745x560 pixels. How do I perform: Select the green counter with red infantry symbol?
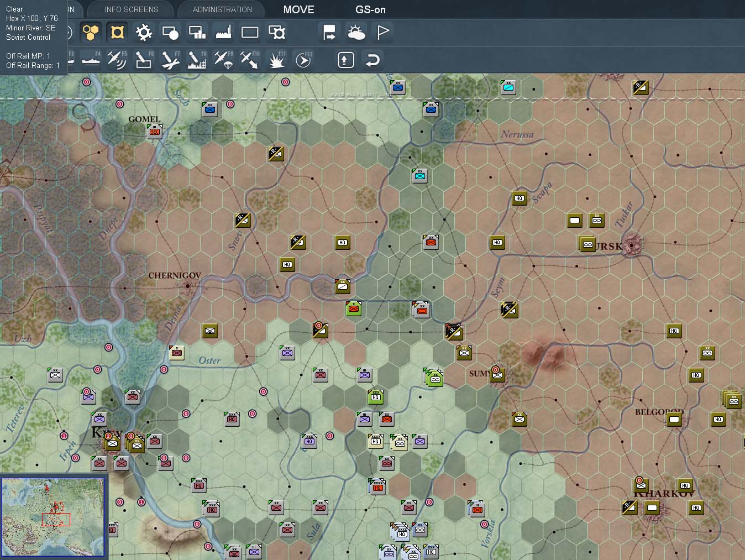point(354,308)
